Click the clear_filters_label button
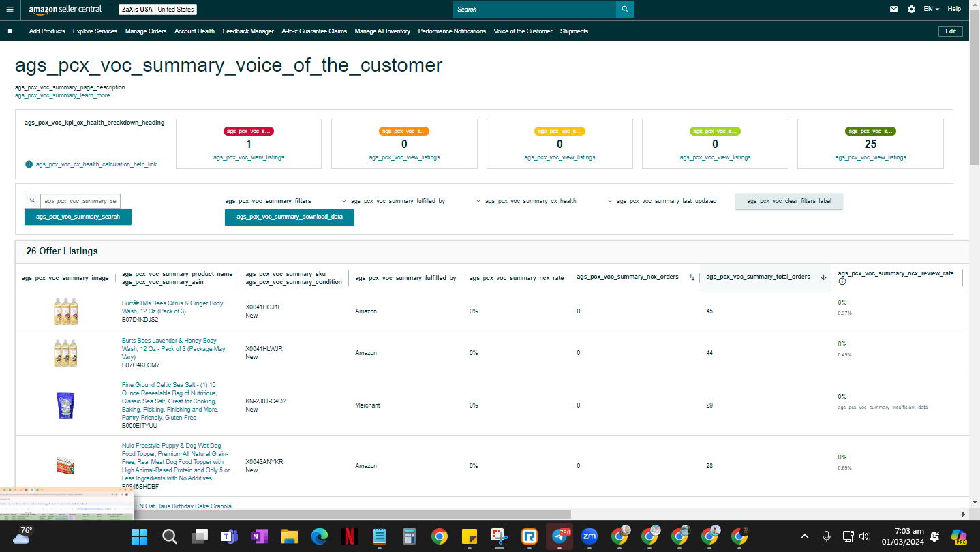980x552 pixels. click(x=789, y=201)
